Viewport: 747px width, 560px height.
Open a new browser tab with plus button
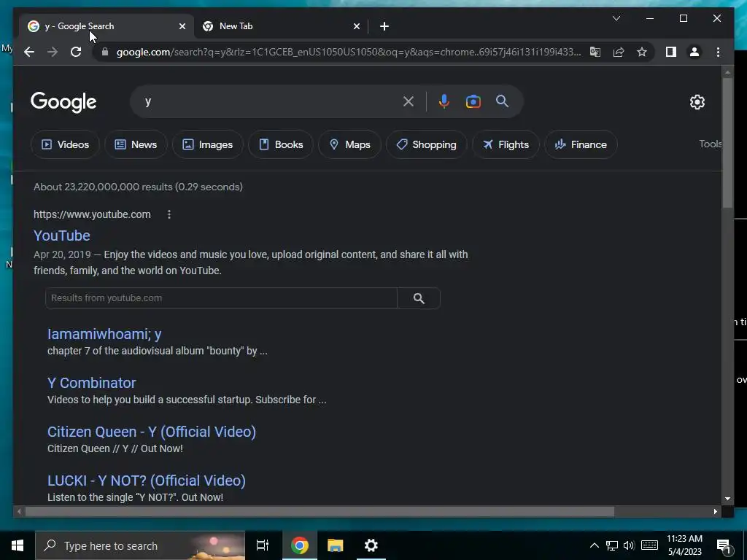coord(384,26)
